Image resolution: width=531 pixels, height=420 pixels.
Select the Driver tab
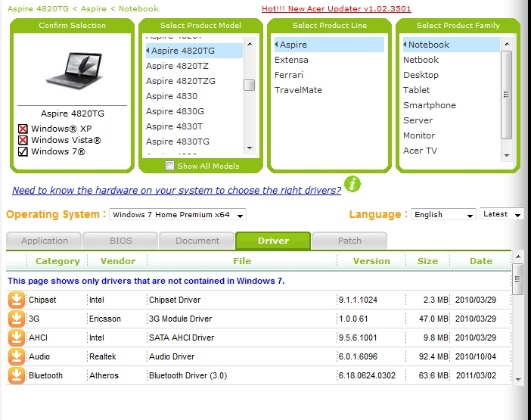point(273,241)
